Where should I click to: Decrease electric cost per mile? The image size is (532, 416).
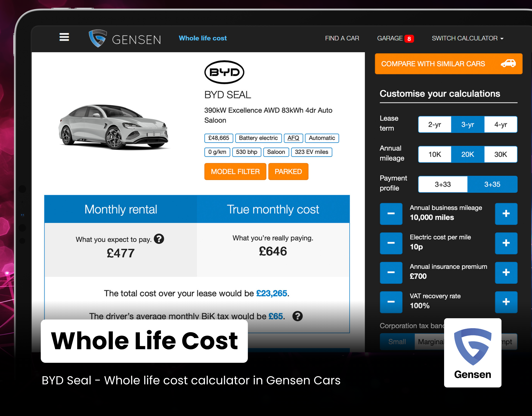tap(391, 243)
